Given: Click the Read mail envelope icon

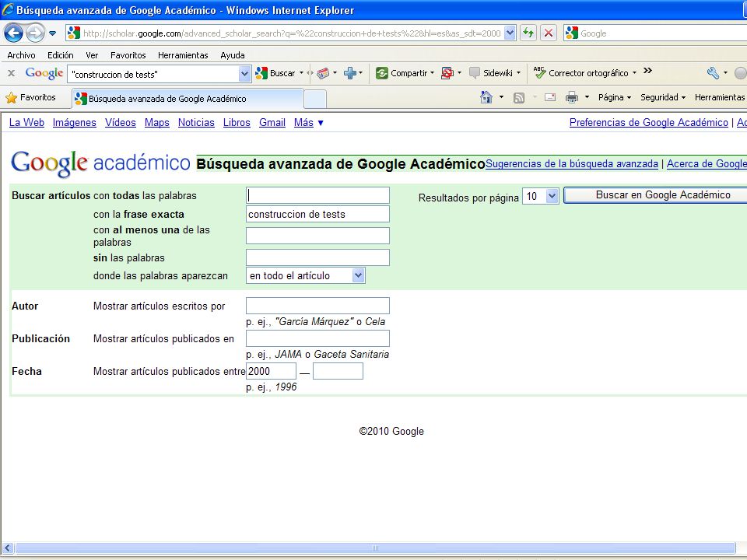Looking at the screenshot, I should pyautogui.click(x=550, y=98).
